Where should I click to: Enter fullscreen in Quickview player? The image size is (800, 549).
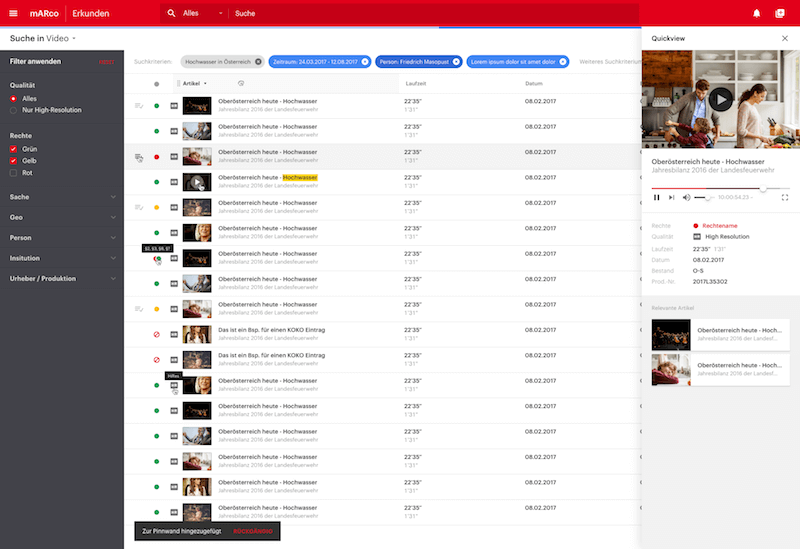(785, 197)
